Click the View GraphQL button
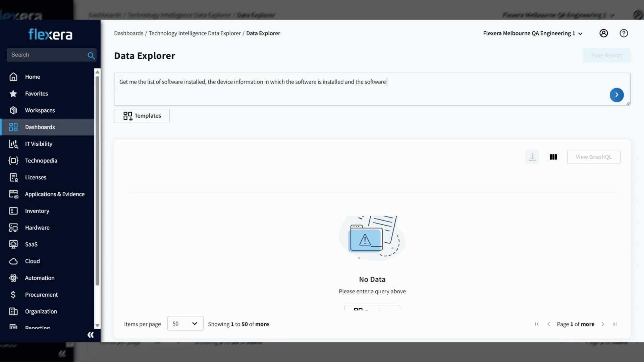This screenshot has width=644, height=362. pyautogui.click(x=593, y=157)
